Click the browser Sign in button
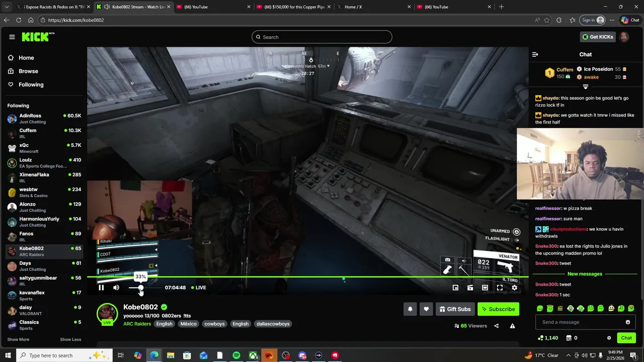Viewport: 644px width, 362px height. pyautogui.click(x=593, y=20)
